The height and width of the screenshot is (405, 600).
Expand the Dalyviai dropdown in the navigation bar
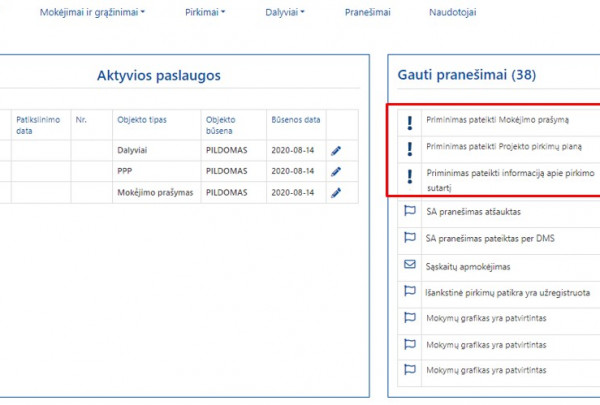coord(285,13)
